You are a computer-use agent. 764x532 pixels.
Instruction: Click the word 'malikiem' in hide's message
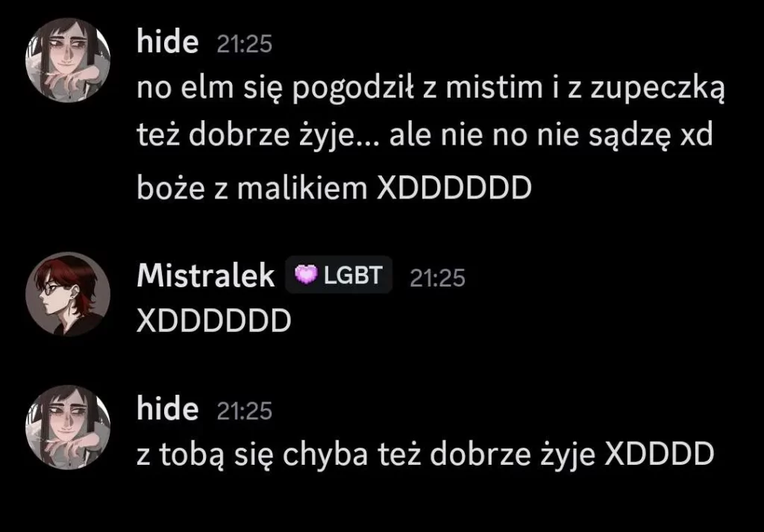302,187
